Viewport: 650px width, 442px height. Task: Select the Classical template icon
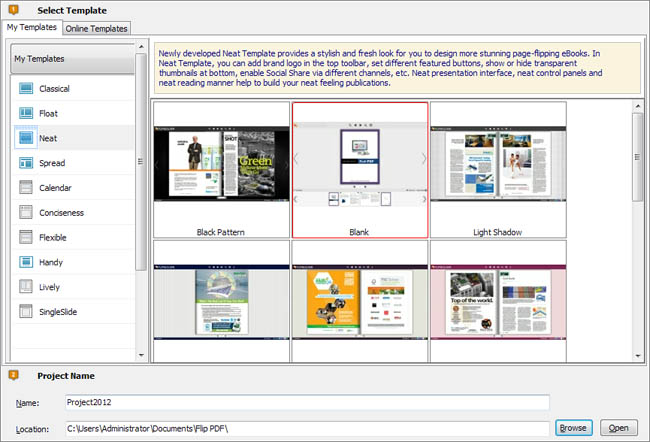pos(25,89)
